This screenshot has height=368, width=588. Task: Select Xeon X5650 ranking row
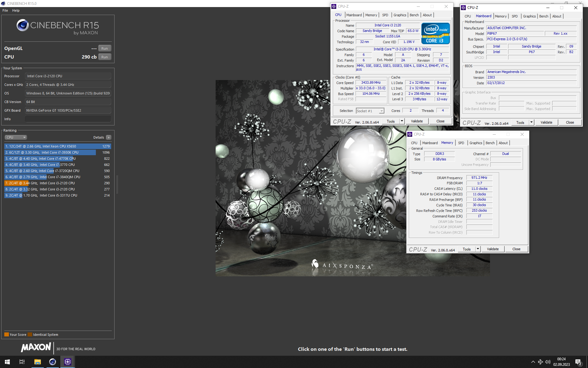[58, 146]
